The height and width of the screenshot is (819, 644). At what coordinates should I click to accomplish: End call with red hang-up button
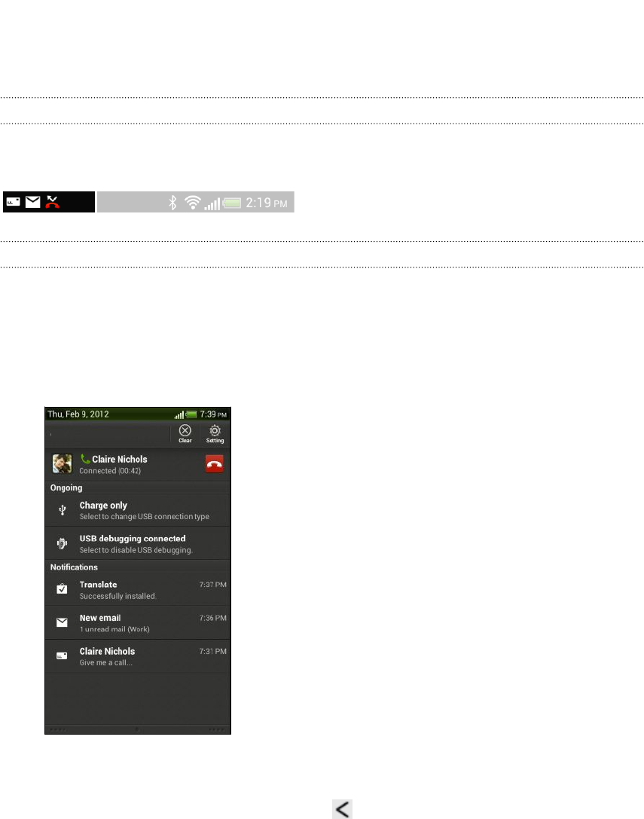click(215, 464)
